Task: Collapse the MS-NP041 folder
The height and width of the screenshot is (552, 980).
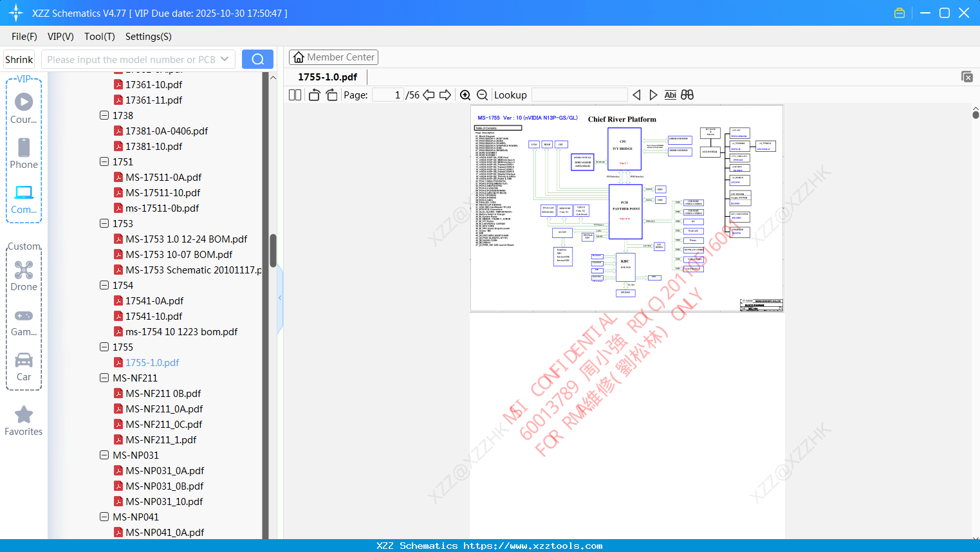Action: tap(104, 517)
